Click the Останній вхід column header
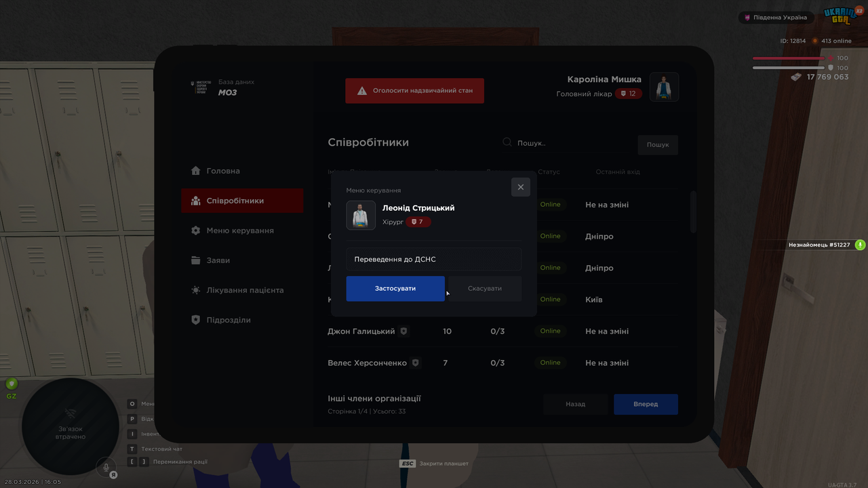Viewport: 868px width, 488px height. coord(618,172)
